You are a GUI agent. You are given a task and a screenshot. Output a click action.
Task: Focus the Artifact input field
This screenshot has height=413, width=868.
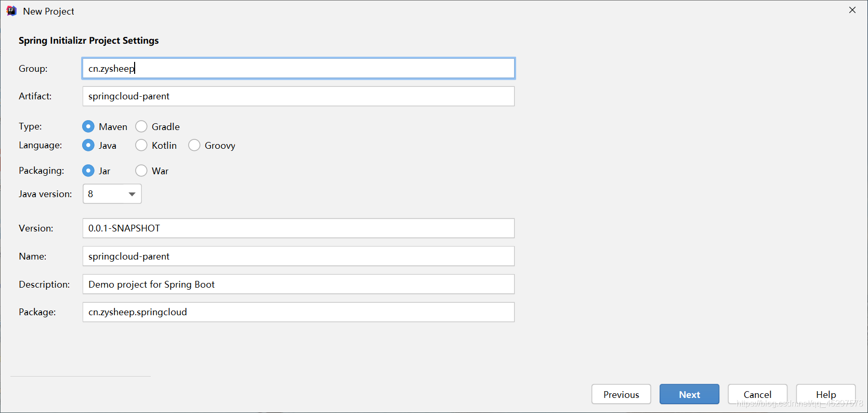coord(298,96)
